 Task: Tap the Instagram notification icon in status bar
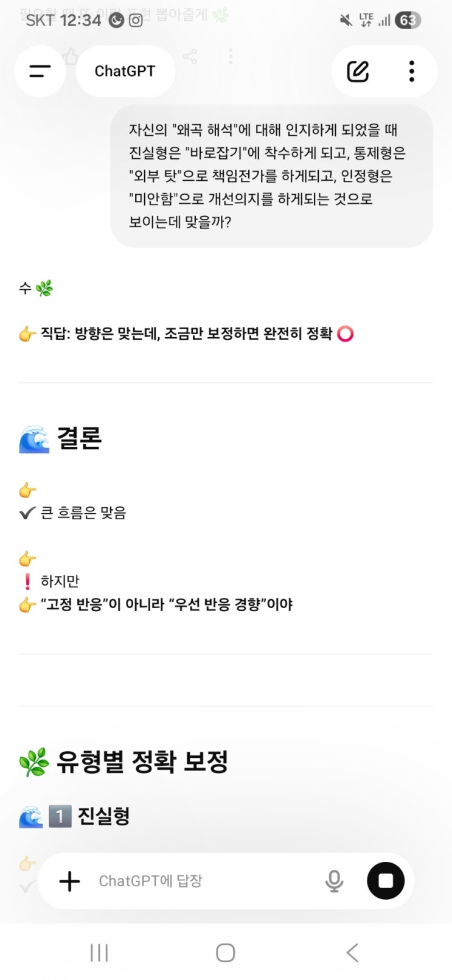click(x=136, y=20)
